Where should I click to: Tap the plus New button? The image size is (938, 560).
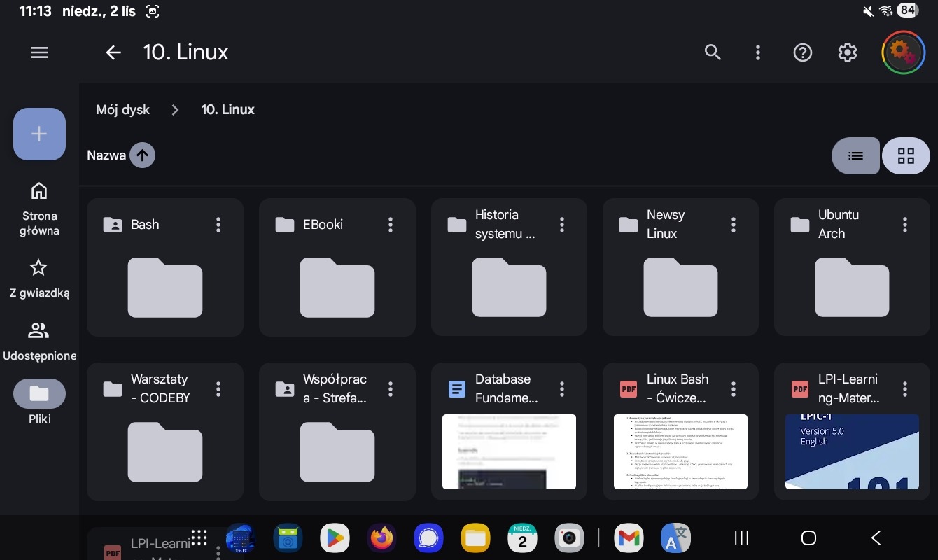(x=39, y=134)
